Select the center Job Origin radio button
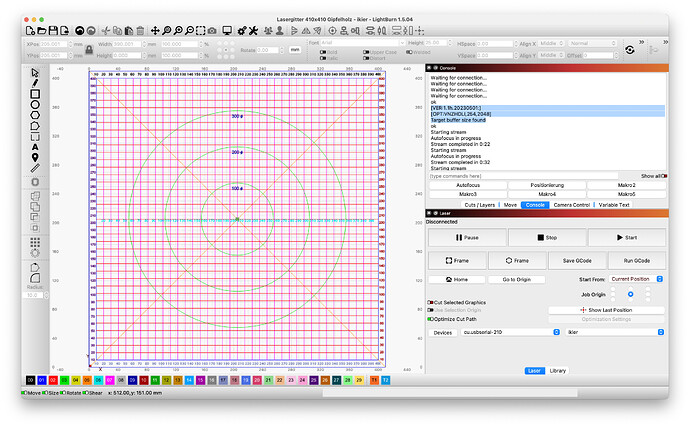This screenshot has width=690, height=427. [x=631, y=294]
